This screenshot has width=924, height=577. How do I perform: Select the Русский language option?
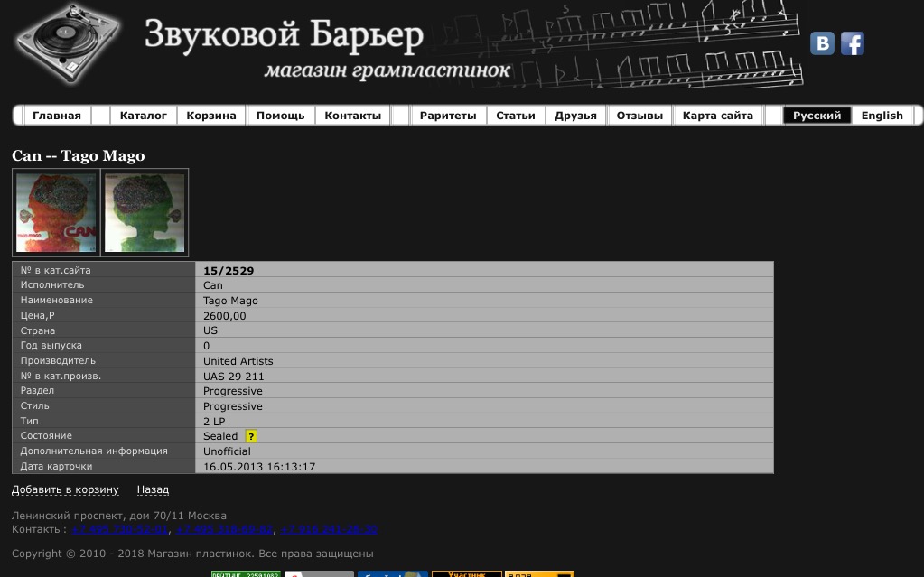coord(817,116)
